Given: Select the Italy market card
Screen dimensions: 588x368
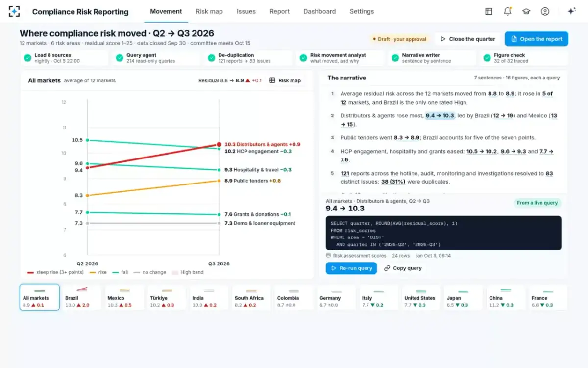Looking at the screenshot, I should 378,297.
